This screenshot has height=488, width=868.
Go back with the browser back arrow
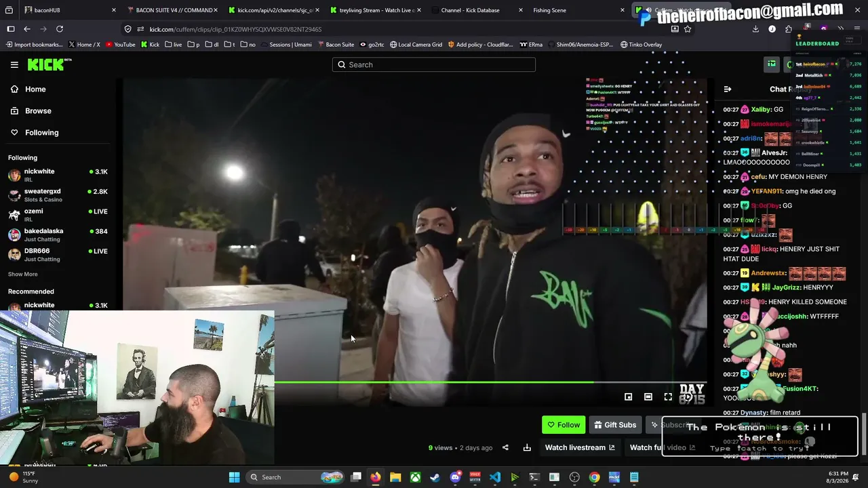(27, 29)
